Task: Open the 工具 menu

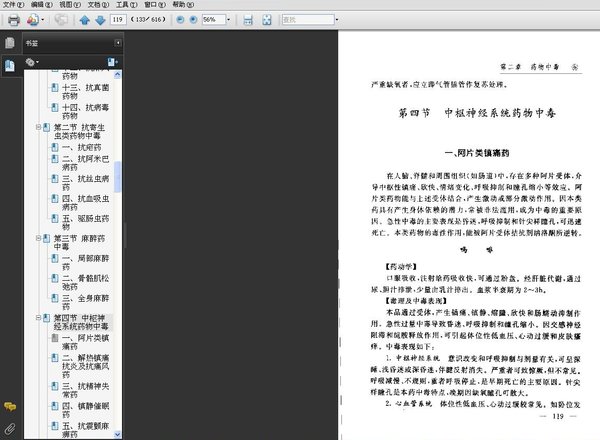Action: pos(126,5)
